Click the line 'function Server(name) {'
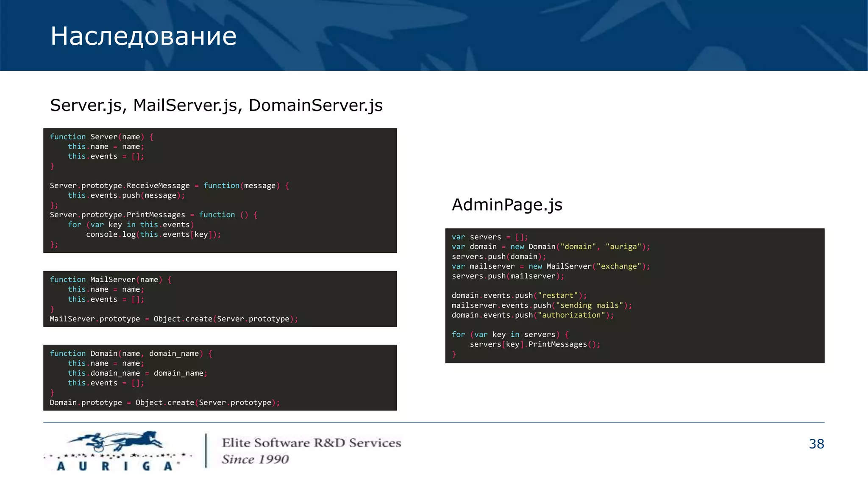The image size is (868, 488). (x=102, y=137)
